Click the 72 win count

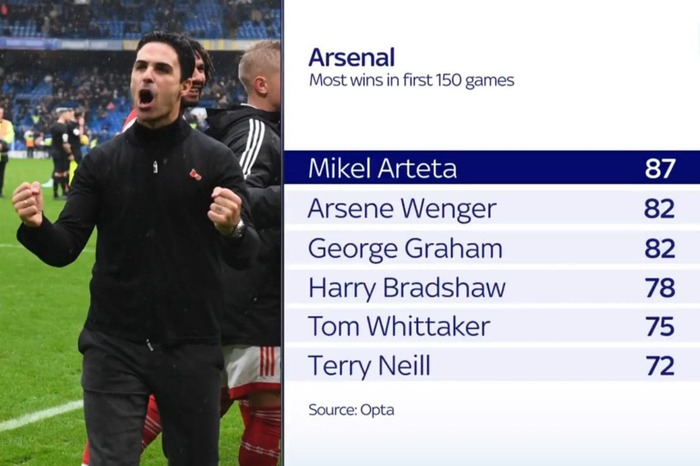[660, 366]
